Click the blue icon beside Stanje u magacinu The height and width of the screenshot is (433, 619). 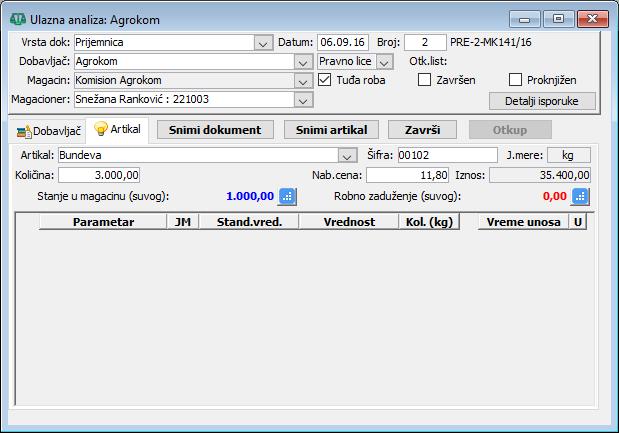coord(287,196)
